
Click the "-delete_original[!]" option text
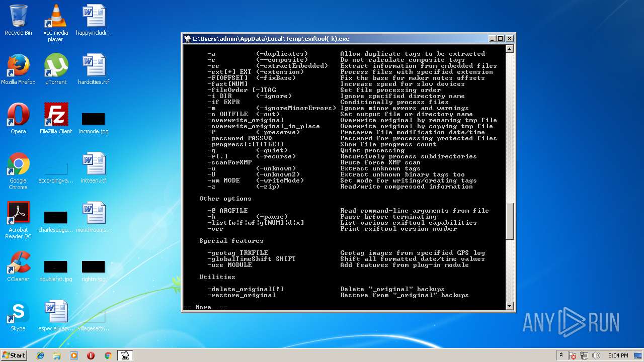coord(246,289)
